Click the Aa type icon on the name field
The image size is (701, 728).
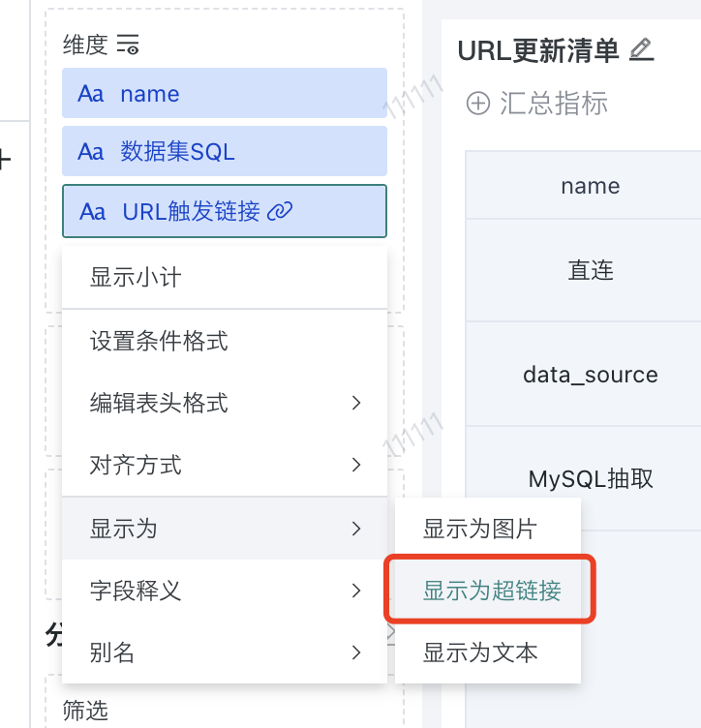(x=91, y=94)
